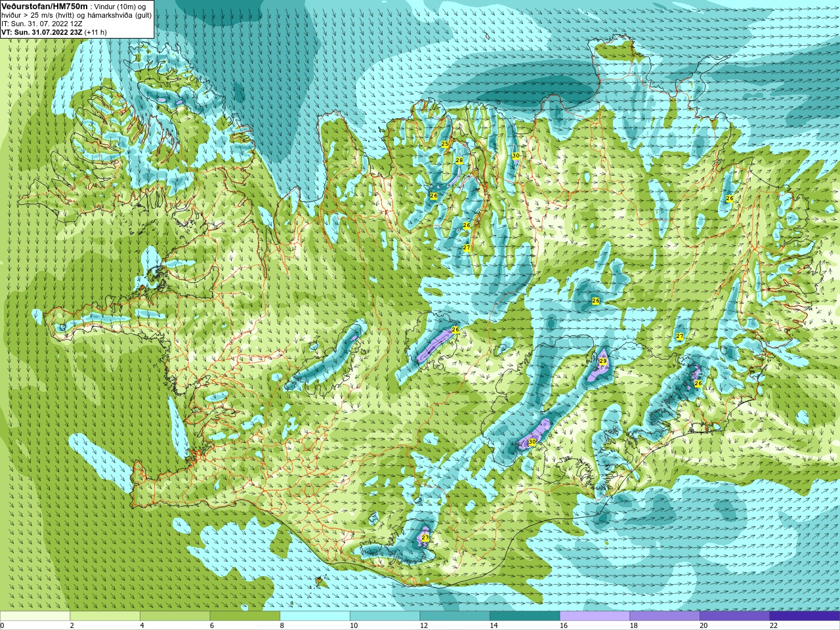Click the legend tick label '22'

(774, 625)
